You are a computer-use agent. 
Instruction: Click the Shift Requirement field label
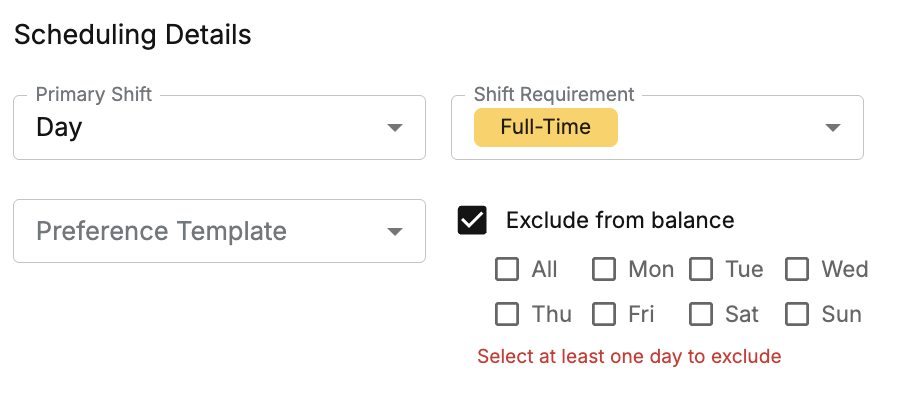coord(554,94)
